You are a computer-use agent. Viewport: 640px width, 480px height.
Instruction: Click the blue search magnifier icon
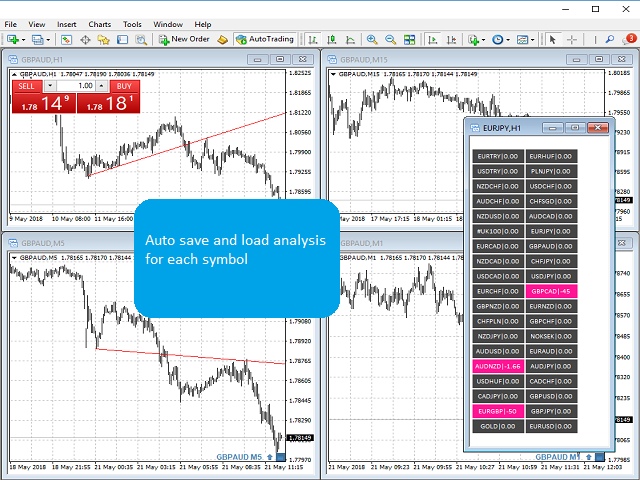(x=610, y=40)
